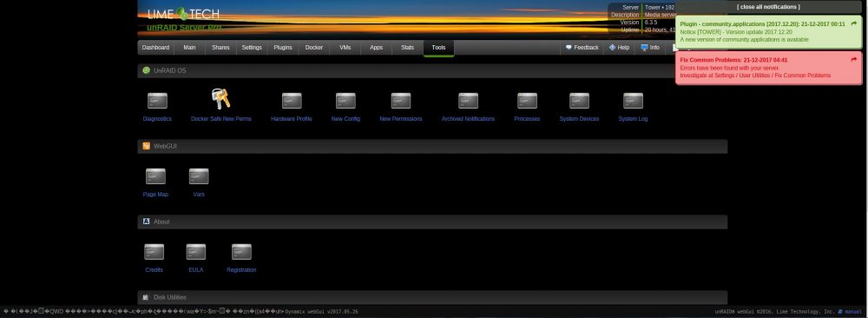Dismiss Fix Common Problems notification via its arrow
Image resolution: width=868 pixels, height=318 pixels.
coord(853,60)
